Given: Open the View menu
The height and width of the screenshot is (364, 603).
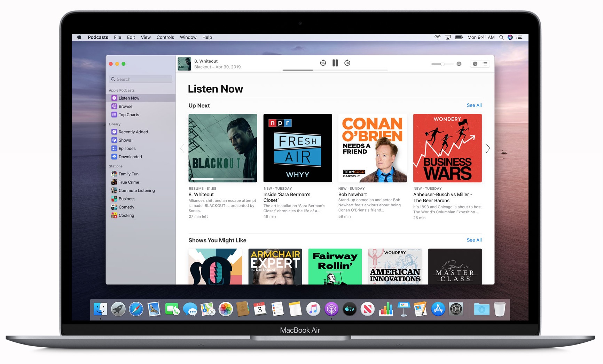Looking at the screenshot, I should coord(146,37).
